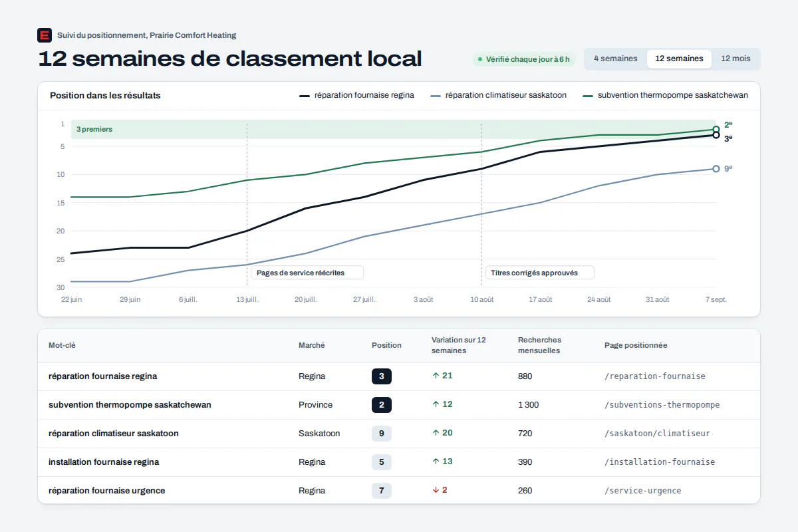Click the up 20 variation value
This screenshot has width=798, height=532.
coord(442,433)
